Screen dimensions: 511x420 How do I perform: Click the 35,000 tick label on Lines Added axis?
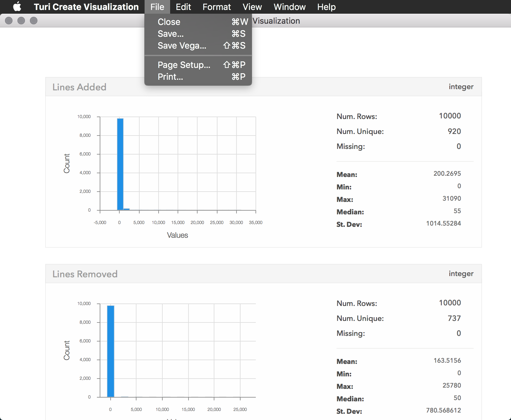click(x=255, y=222)
